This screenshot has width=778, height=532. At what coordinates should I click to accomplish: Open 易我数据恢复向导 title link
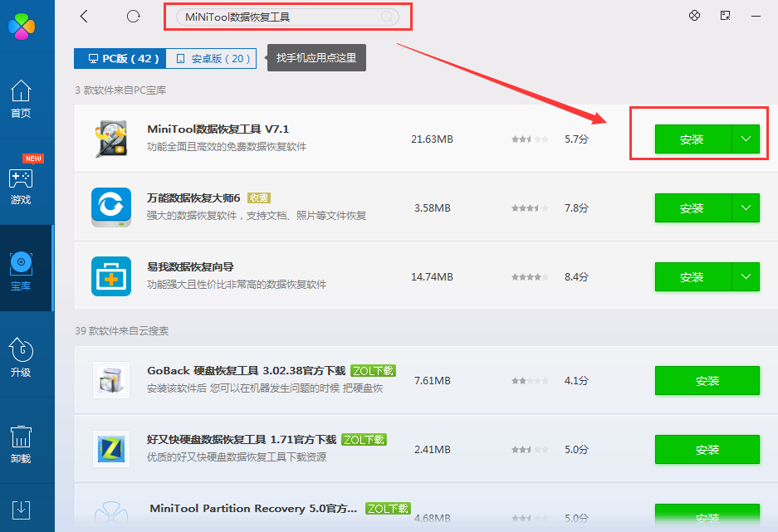coord(190,266)
